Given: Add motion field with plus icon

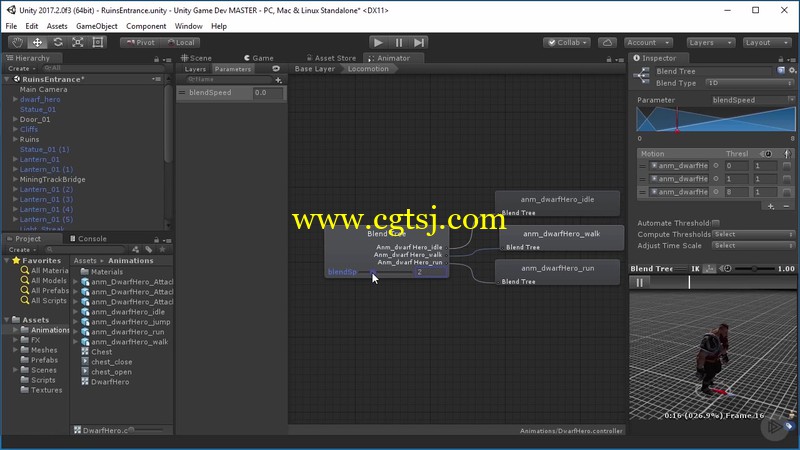Looking at the screenshot, I should pos(771,206).
